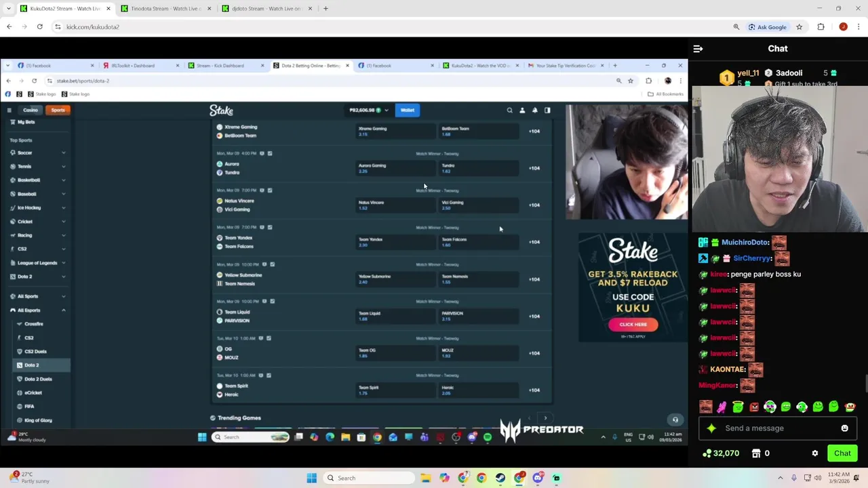Toggle stats icon on OG vs MOUZ match
This screenshot has height=488, width=868.
[269, 338]
